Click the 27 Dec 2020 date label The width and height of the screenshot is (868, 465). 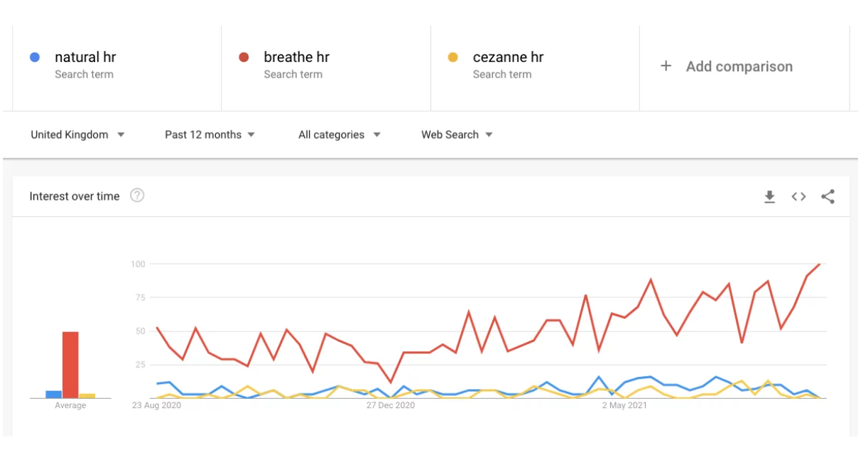tap(390, 405)
